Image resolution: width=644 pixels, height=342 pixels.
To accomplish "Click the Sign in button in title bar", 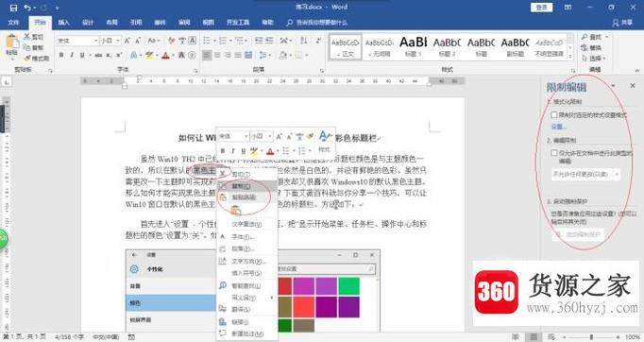I will pyautogui.click(x=541, y=8).
